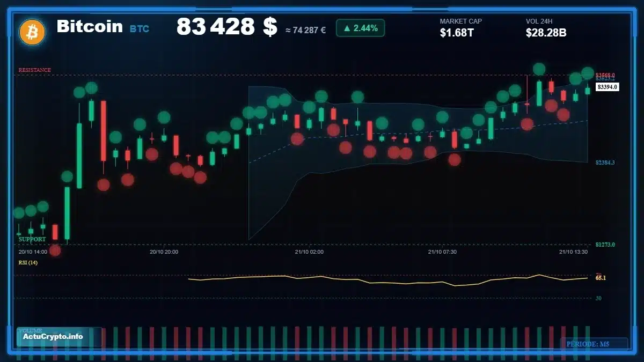Image resolution: width=644 pixels, height=362 pixels.
Task: Select the $1.68T market cap value
Action: point(457,33)
